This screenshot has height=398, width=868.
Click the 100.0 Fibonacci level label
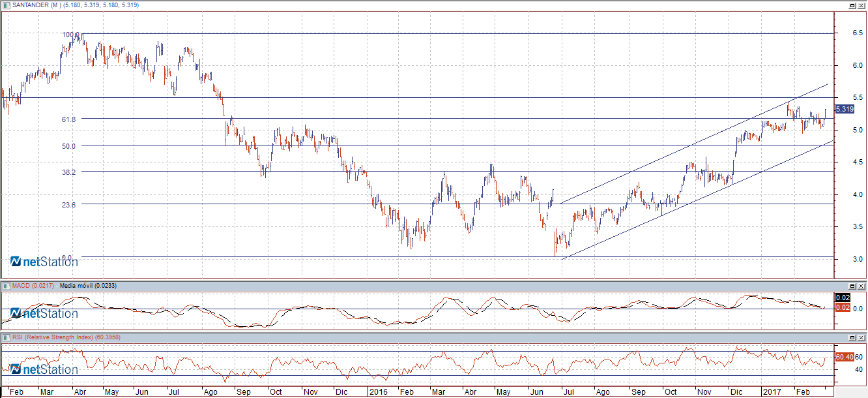(72, 35)
